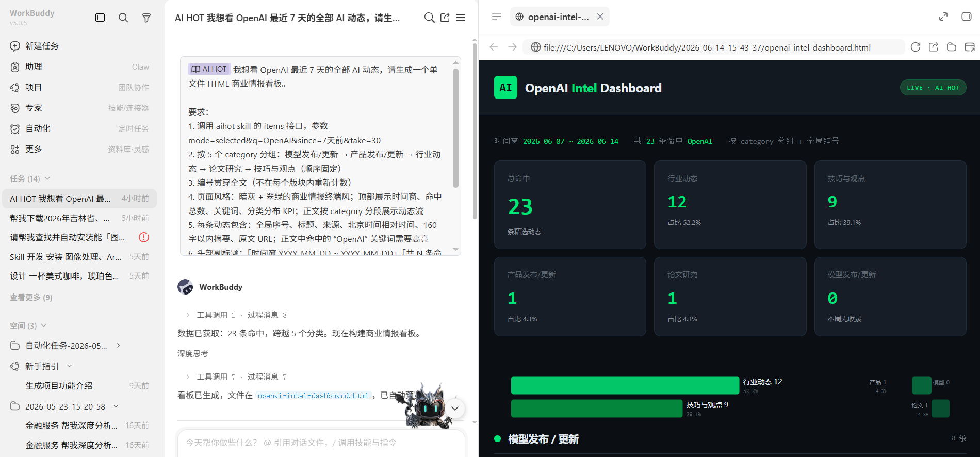
Task: Open the 请帮我查找并自动安装能 task
Action: click(79, 237)
